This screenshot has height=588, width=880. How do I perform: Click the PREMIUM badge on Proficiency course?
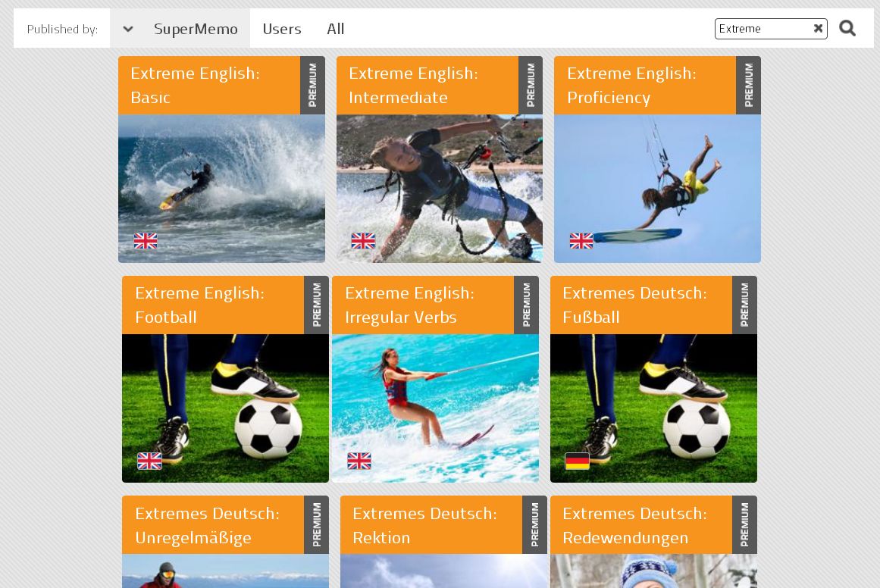[749, 86]
